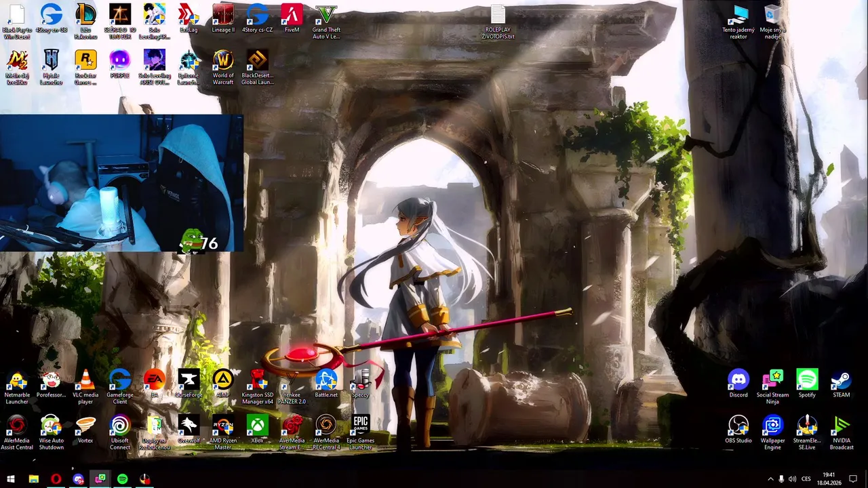Open the Spotify desktop shortcut
Viewport: 868px width, 488px height.
(807, 384)
